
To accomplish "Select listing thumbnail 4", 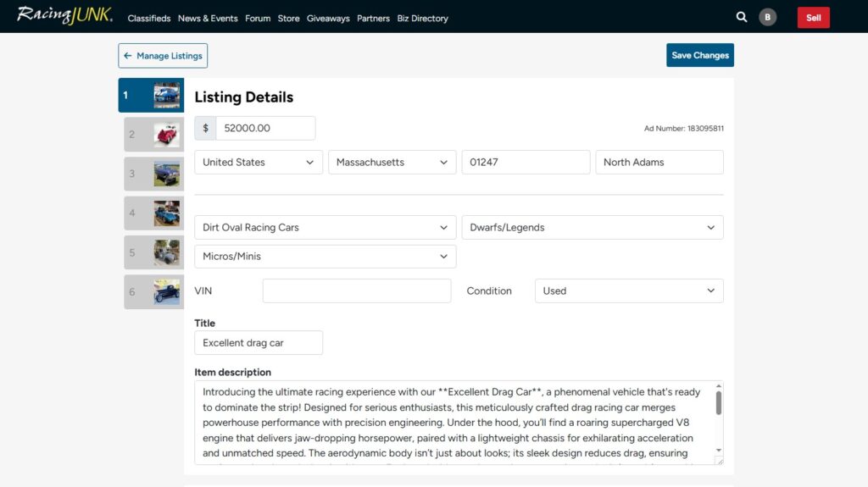I will (154, 213).
